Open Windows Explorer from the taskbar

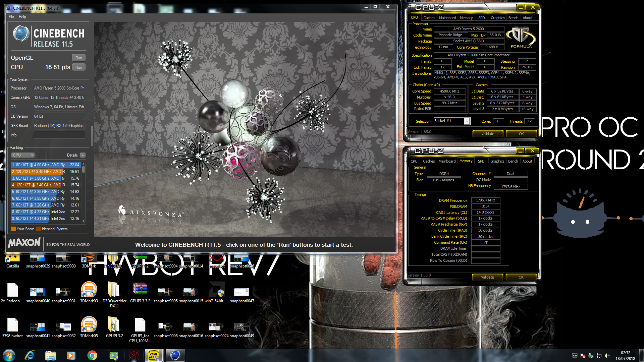tap(50, 355)
